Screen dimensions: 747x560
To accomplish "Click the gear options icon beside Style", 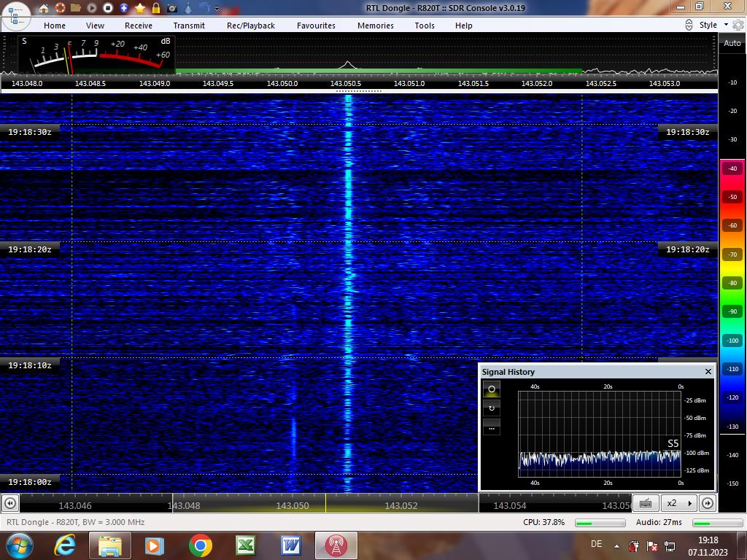I will (x=738, y=25).
